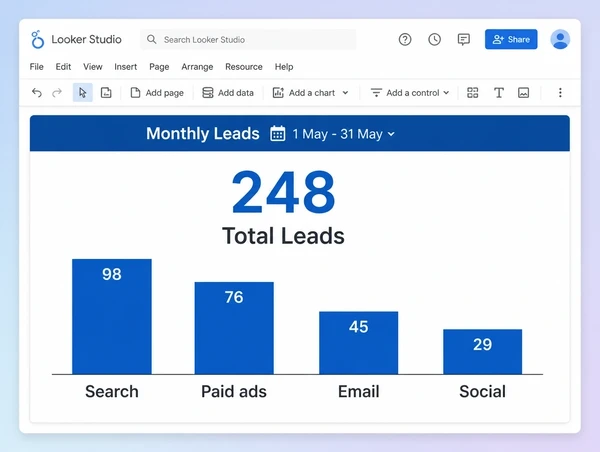Open the Insert menu
600x452 pixels.
point(126,67)
